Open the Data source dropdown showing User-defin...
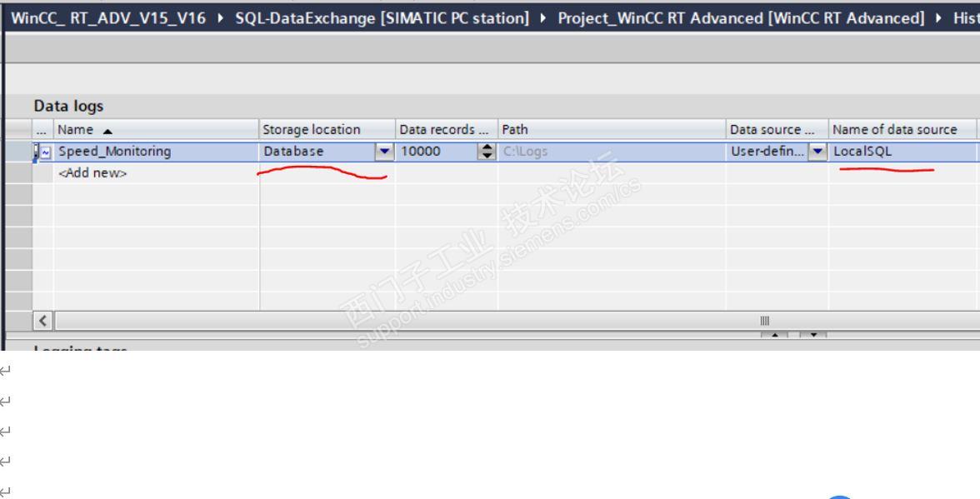The image size is (980, 499). point(817,152)
